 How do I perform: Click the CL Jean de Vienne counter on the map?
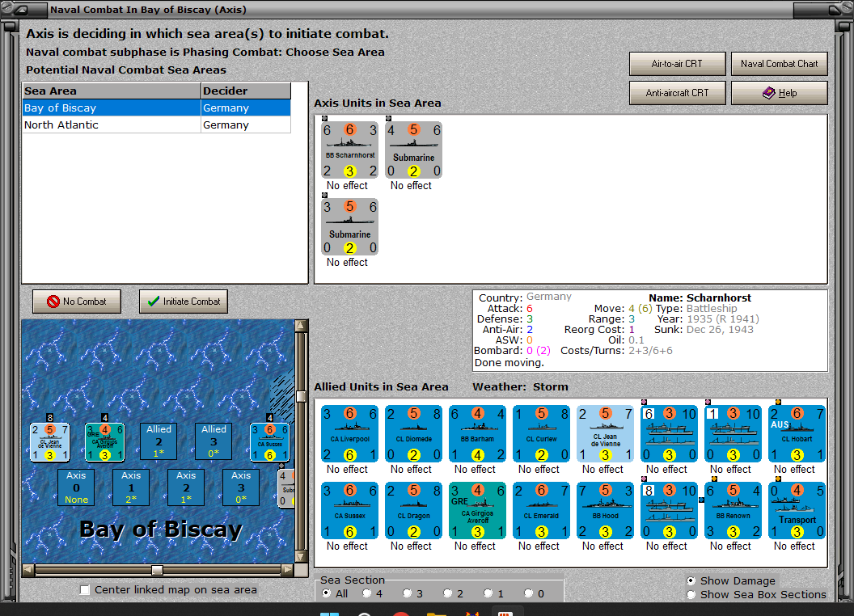(x=49, y=442)
